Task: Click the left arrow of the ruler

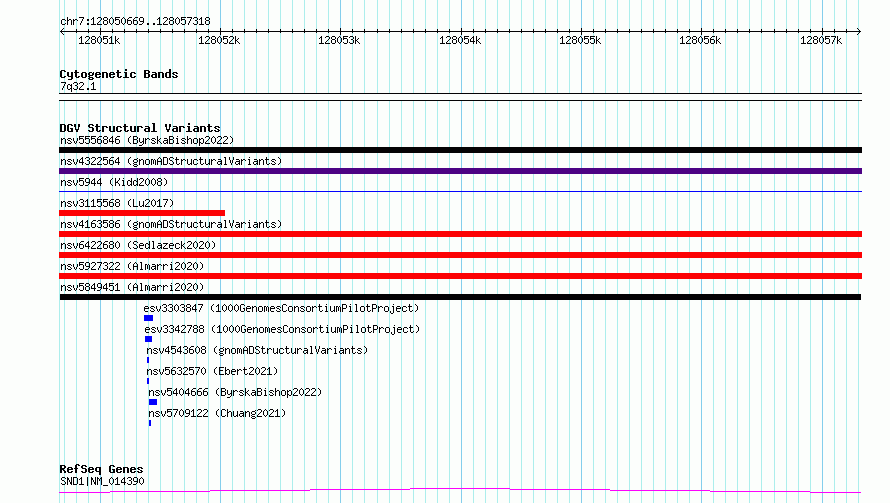Action: 62,31
